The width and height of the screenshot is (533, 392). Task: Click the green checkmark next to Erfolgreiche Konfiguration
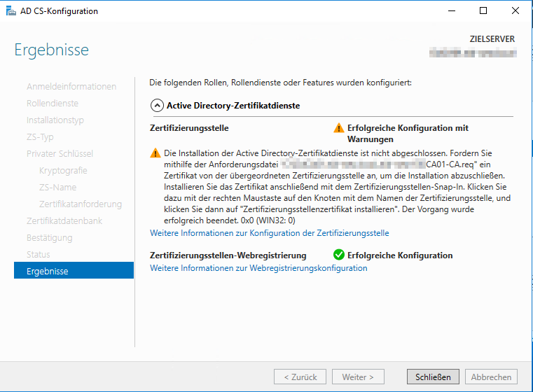(x=338, y=255)
